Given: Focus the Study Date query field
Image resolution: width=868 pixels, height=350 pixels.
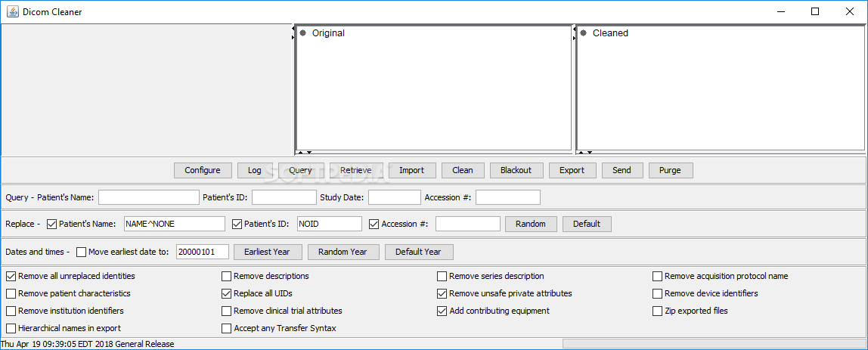Looking at the screenshot, I should pos(395,197).
